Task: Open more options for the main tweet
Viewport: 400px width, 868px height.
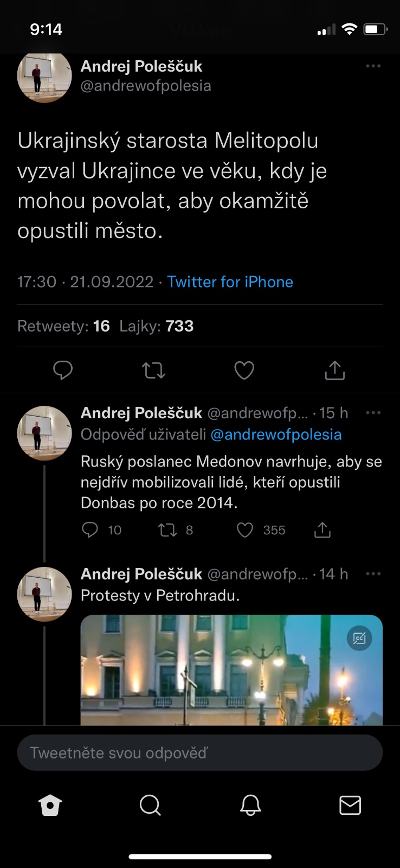Action: point(373,66)
